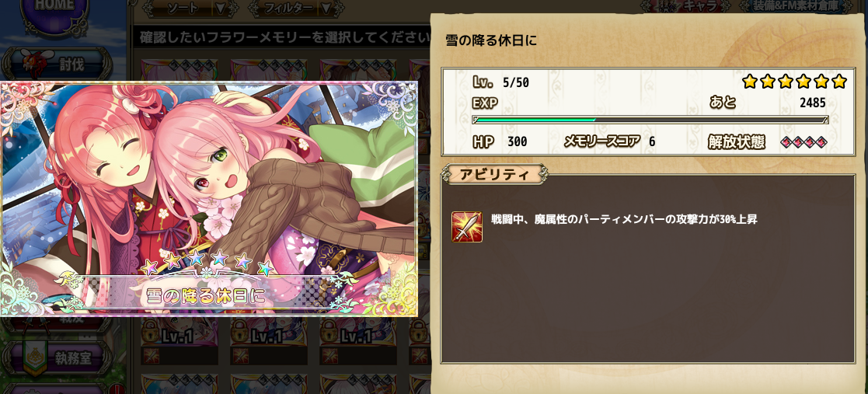
Task: Open the ソート dropdown arrow
Action: coord(220,9)
